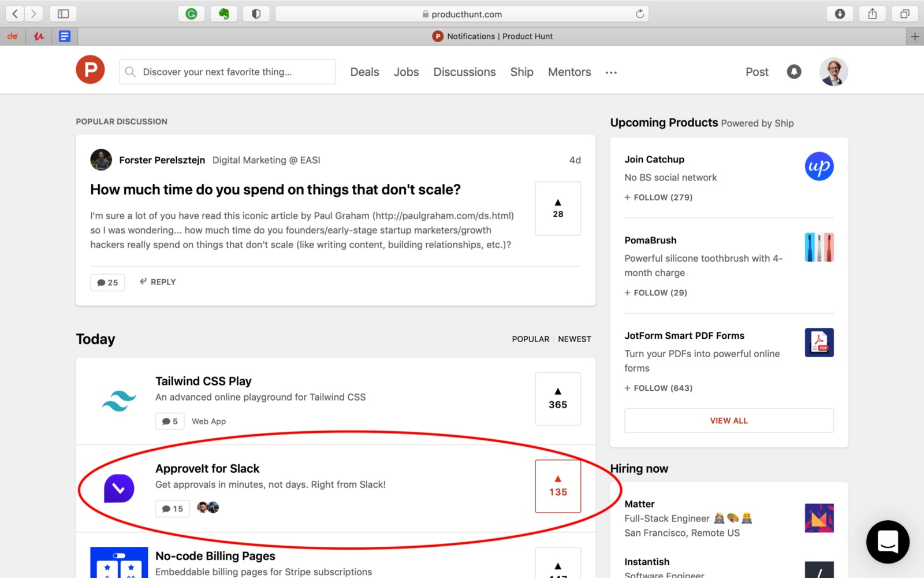Image resolution: width=924 pixels, height=578 pixels.
Task: Open the discussion about things that don't scale
Action: point(275,190)
